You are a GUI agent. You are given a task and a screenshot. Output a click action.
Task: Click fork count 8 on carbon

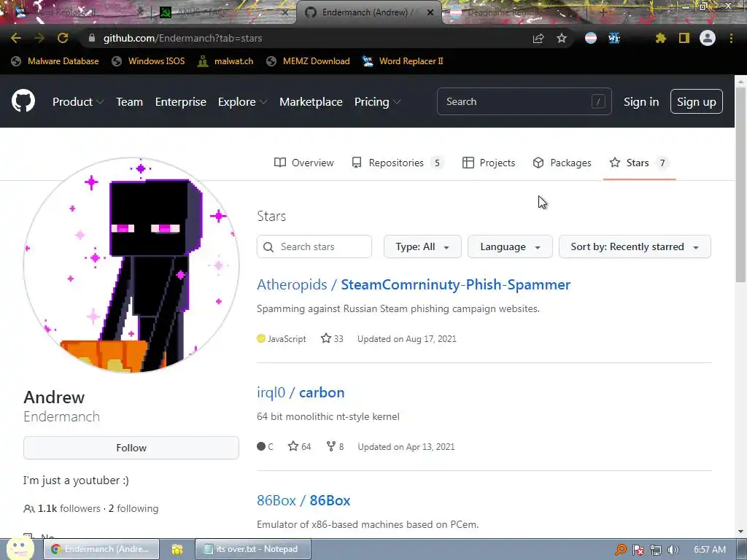click(336, 447)
